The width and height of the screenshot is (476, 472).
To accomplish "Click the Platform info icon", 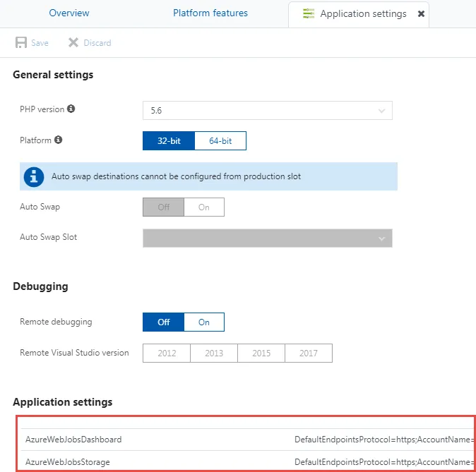I will click(x=59, y=140).
